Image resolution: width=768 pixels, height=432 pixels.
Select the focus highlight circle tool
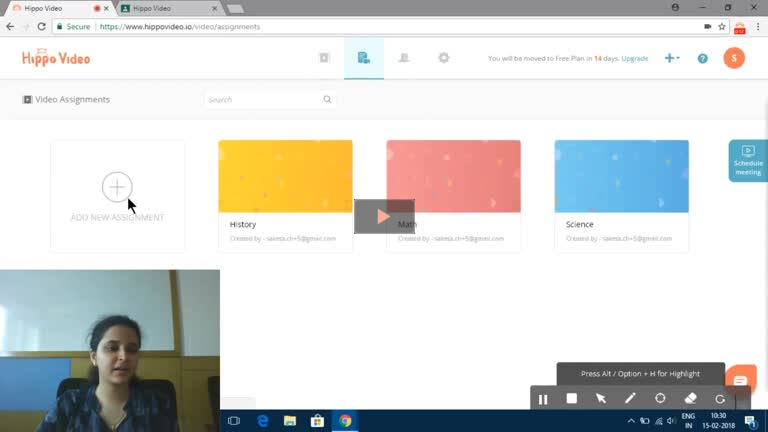click(x=660, y=399)
